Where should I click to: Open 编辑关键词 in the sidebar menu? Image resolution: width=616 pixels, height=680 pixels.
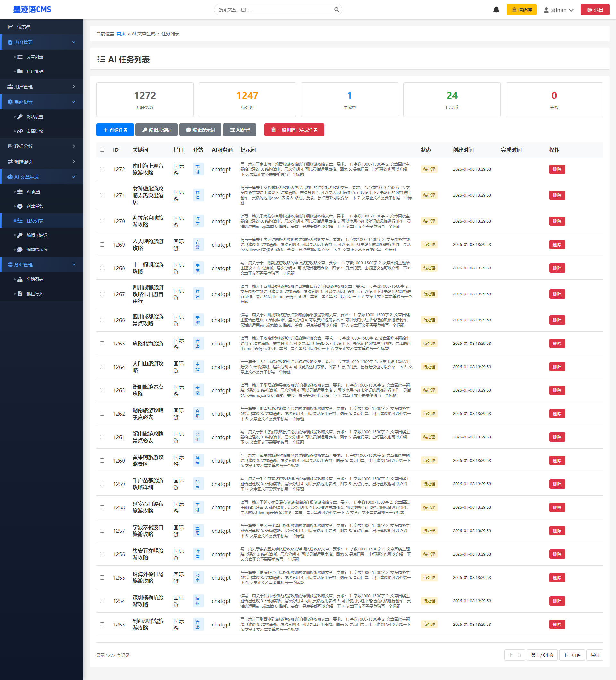coord(37,235)
